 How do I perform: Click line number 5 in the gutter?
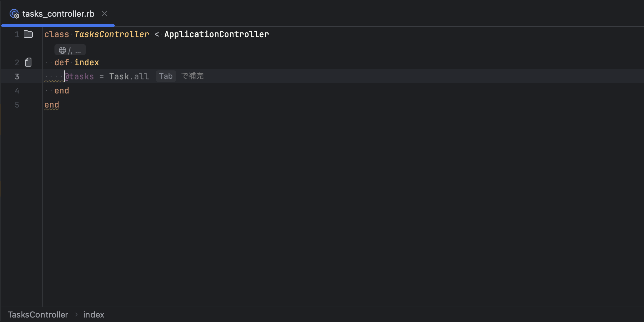tap(17, 105)
